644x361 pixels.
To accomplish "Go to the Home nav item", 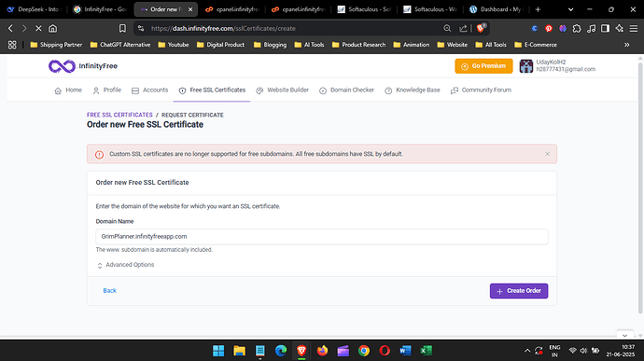I will point(68,90).
